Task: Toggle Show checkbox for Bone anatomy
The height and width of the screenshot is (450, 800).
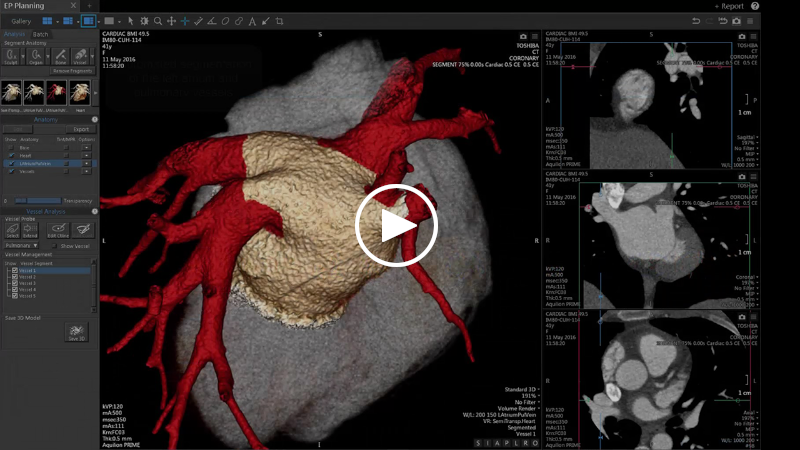Action: (x=11, y=147)
